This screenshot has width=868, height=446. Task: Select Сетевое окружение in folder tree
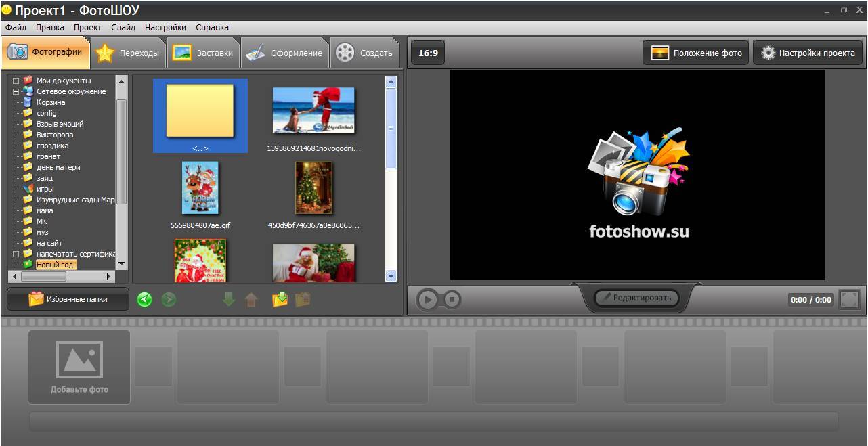(x=71, y=91)
